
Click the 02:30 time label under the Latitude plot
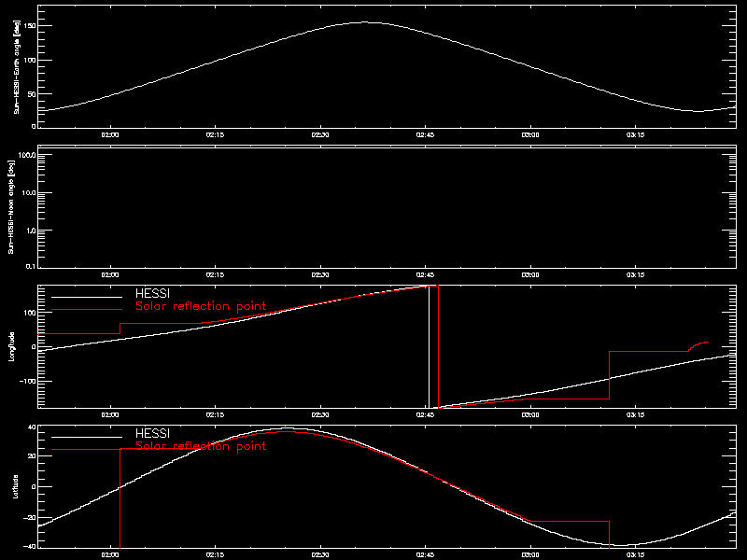tap(320, 555)
